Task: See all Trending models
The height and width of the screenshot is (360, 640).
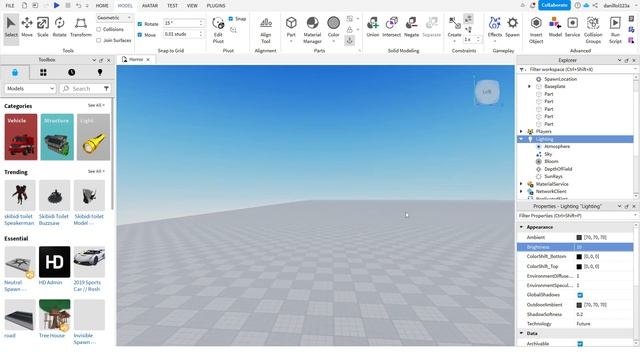Action: click(96, 171)
